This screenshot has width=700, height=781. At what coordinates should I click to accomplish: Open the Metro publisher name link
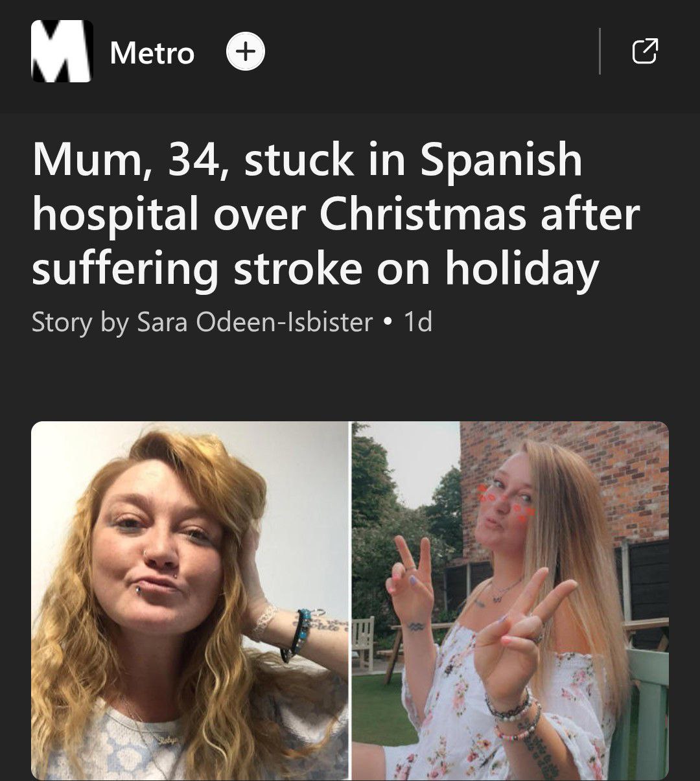[x=152, y=52]
